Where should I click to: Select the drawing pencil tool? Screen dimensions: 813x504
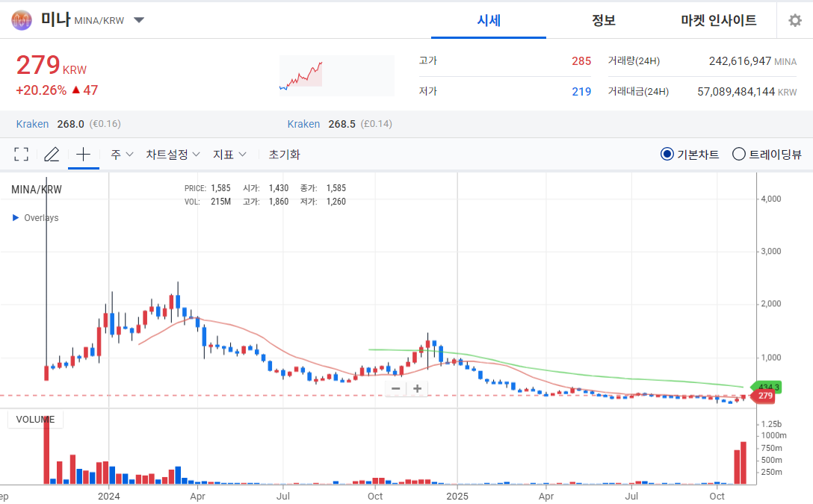(x=51, y=154)
